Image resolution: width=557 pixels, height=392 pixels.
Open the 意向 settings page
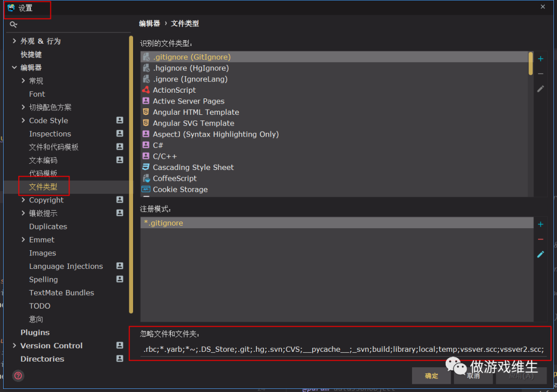coord(36,319)
